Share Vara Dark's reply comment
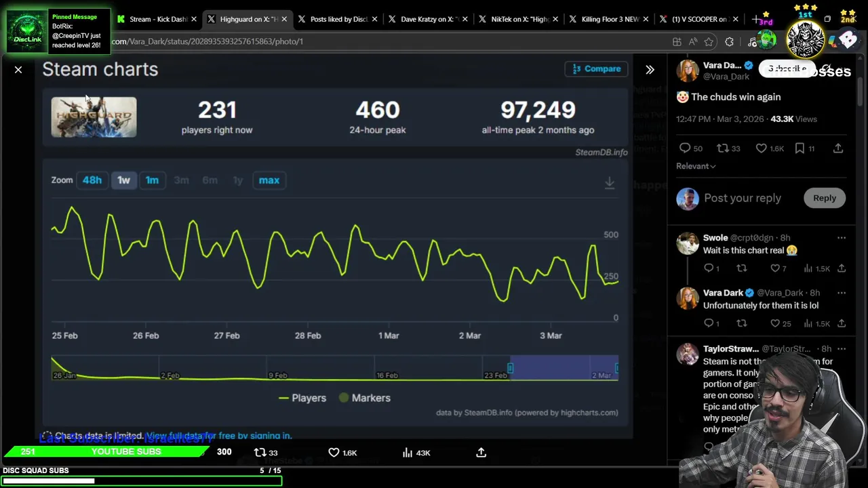Screen dimensions: 868x488 [x=842, y=323]
